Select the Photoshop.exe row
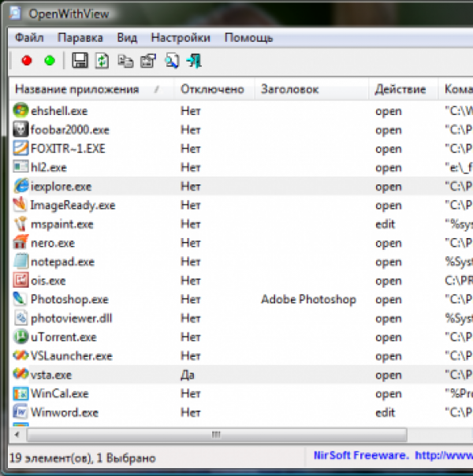The height and width of the screenshot is (476, 473). [x=69, y=299]
